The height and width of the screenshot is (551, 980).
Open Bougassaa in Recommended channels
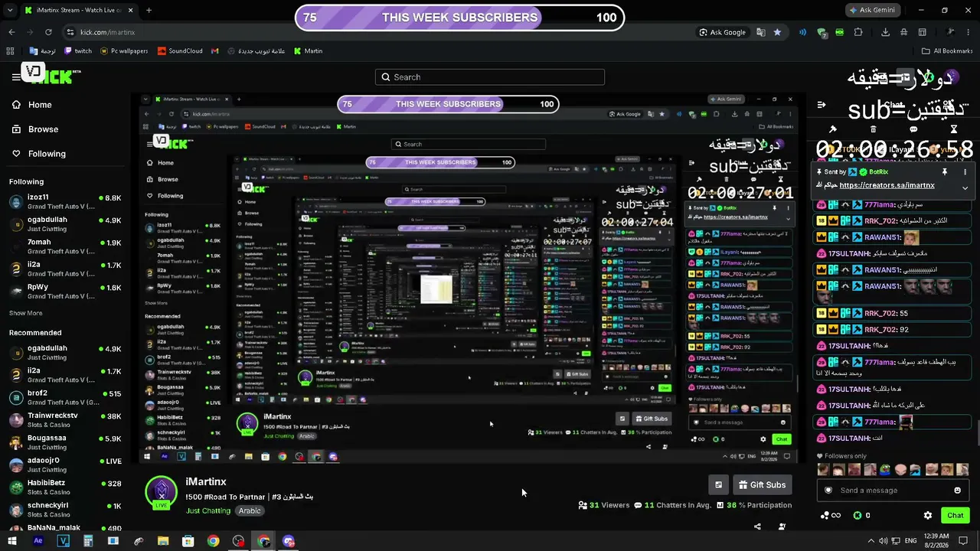click(x=65, y=442)
